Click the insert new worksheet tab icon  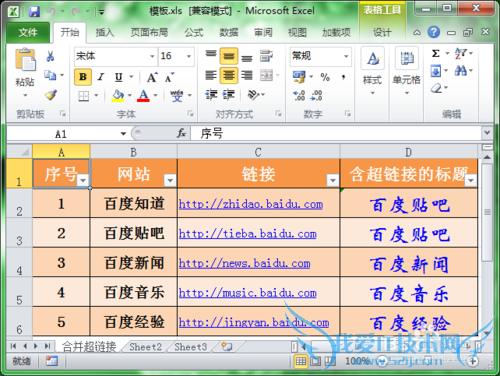pyautogui.click(x=227, y=347)
